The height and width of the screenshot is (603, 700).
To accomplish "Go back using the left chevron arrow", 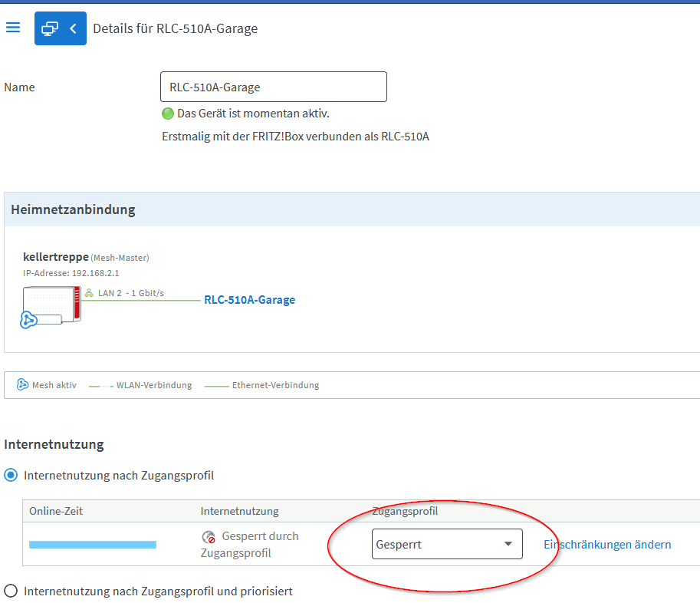I will click(x=73, y=28).
